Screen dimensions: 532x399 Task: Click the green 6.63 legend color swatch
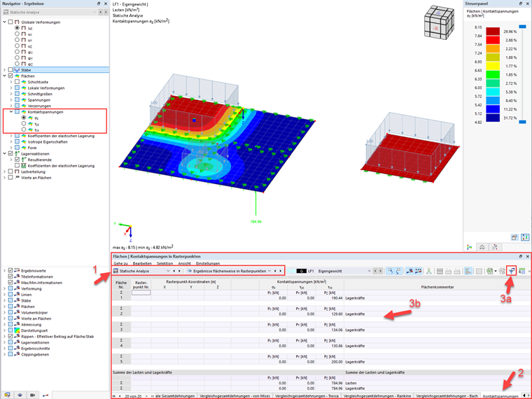point(493,75)
